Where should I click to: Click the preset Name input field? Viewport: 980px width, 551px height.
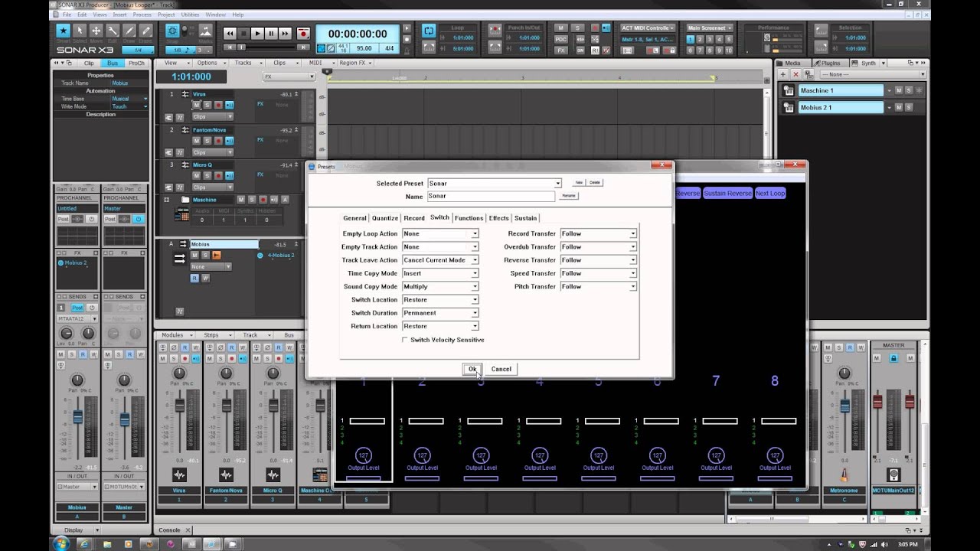point(490,197)
